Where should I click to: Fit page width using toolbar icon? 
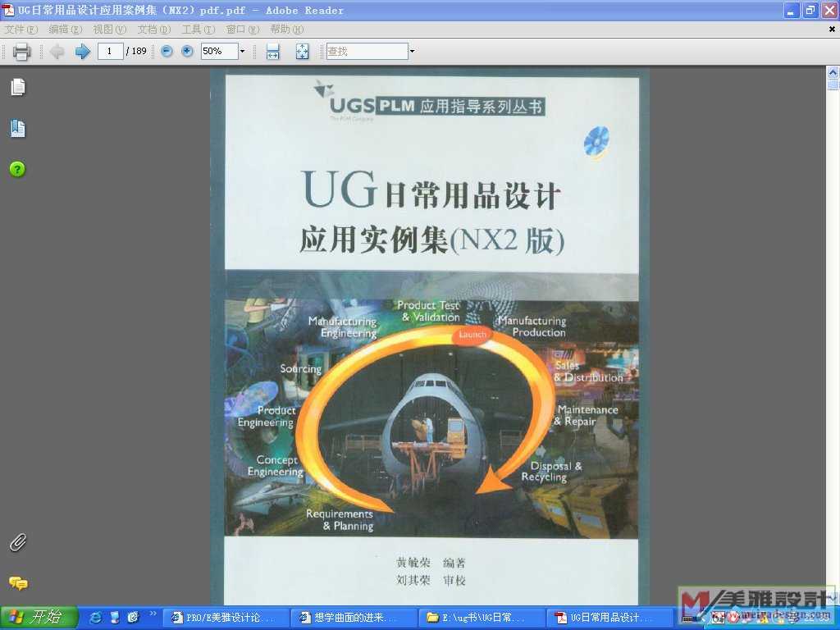pos(272,52)
